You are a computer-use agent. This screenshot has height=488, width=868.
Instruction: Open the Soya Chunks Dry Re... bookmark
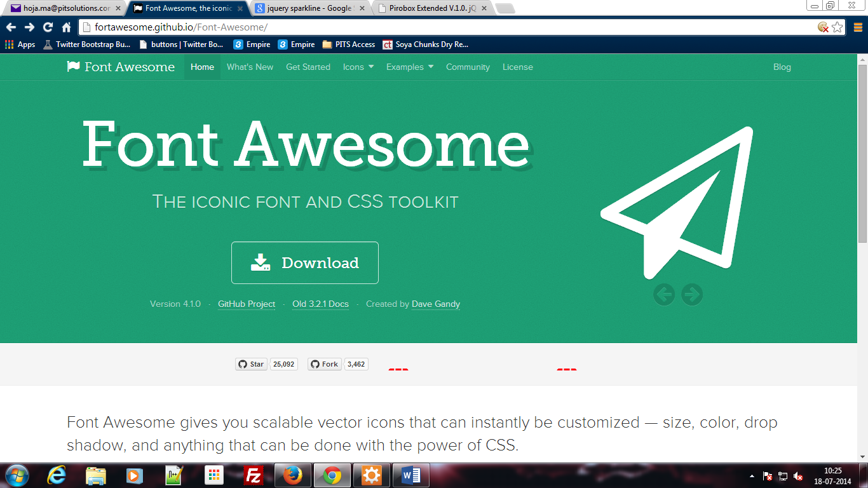[x=426, y=44]
